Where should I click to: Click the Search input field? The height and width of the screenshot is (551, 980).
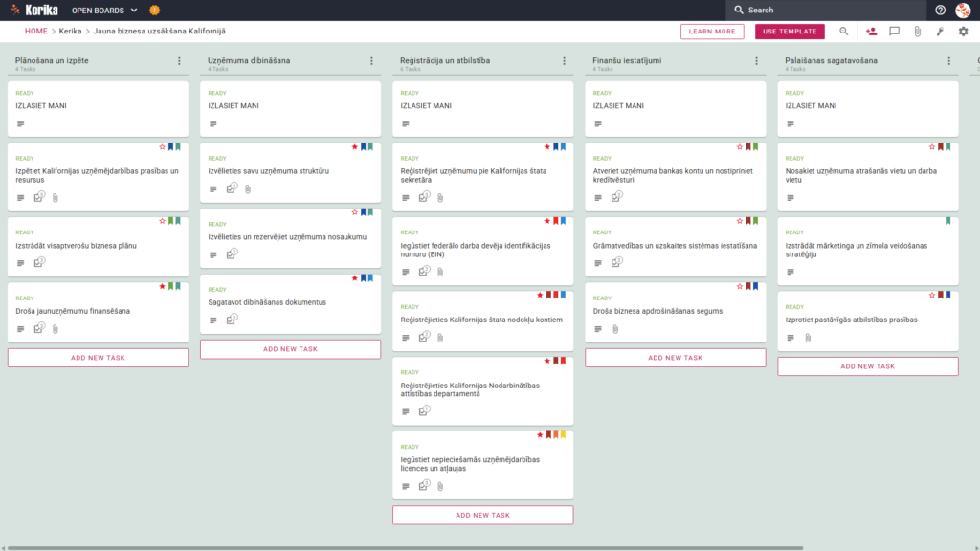click(826, 10)
